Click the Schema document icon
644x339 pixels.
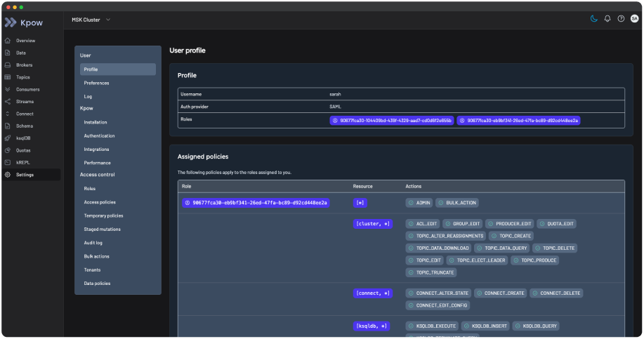pos(8,126)
